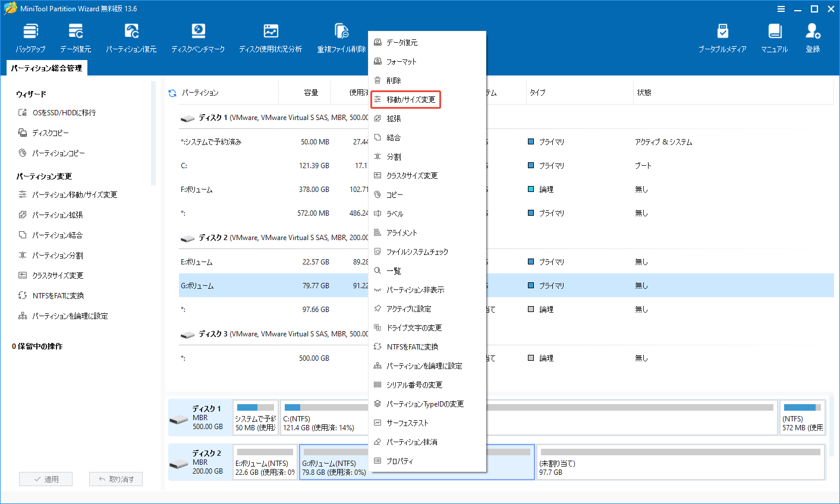The width and height of the screenshot is (840, 504).
Task: Select 移動/サイズ変更 from the context menu
Action: pyautogui.click(x=406, y=99)
